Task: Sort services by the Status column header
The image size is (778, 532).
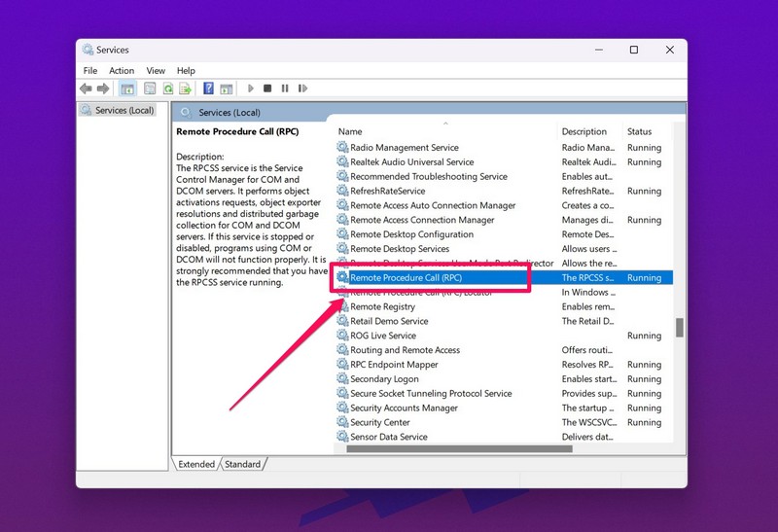Action: (640, 131)
